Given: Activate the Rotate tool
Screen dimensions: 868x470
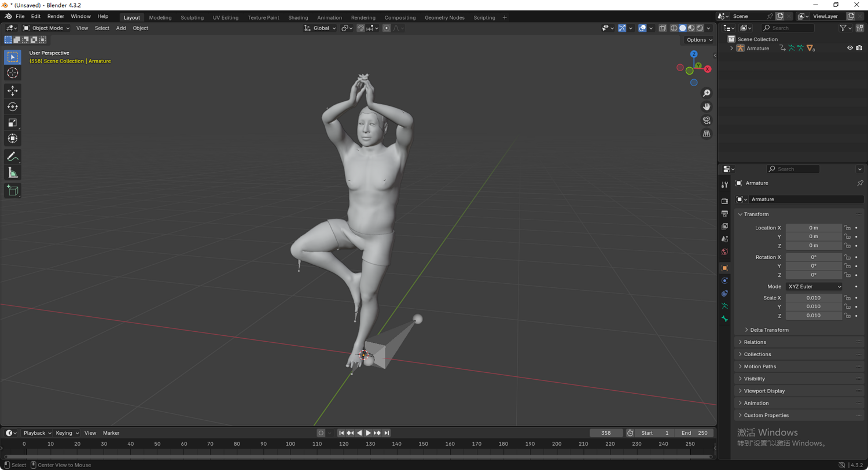Looking at the screenshot, I should pos(13,107).
